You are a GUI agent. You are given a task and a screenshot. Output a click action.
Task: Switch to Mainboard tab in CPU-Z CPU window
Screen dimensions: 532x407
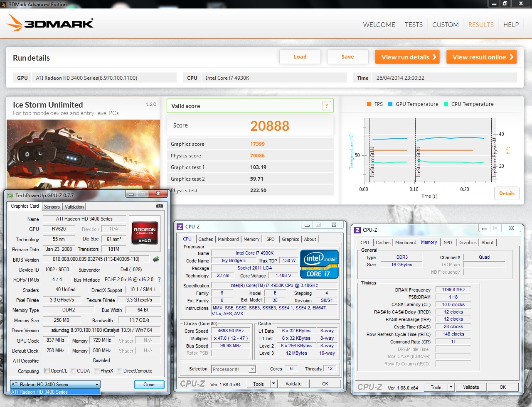tap(228, 239)
